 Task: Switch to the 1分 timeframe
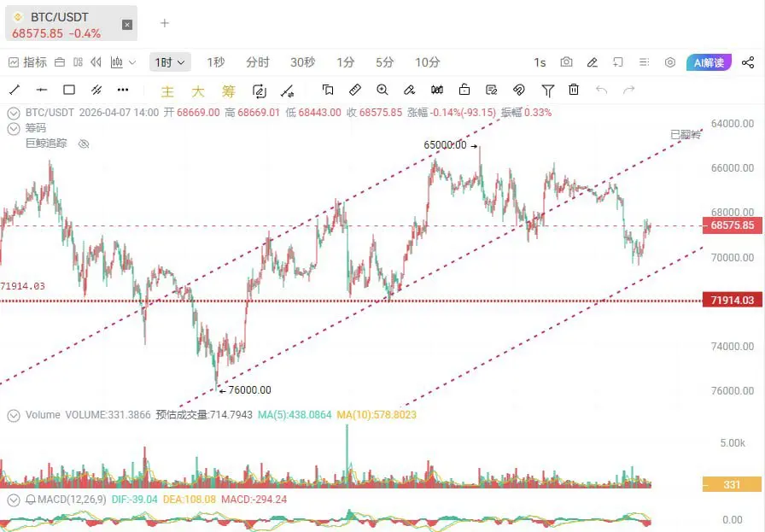coord(346,62)
